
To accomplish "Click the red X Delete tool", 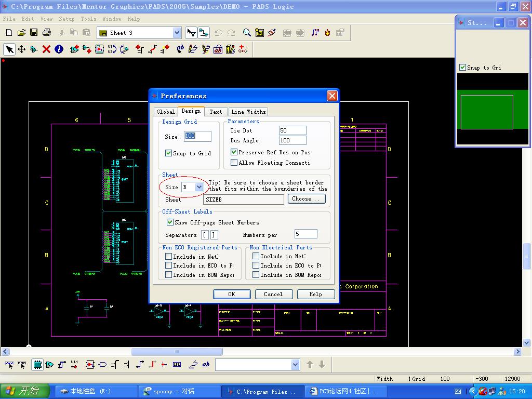I will 46,49.
